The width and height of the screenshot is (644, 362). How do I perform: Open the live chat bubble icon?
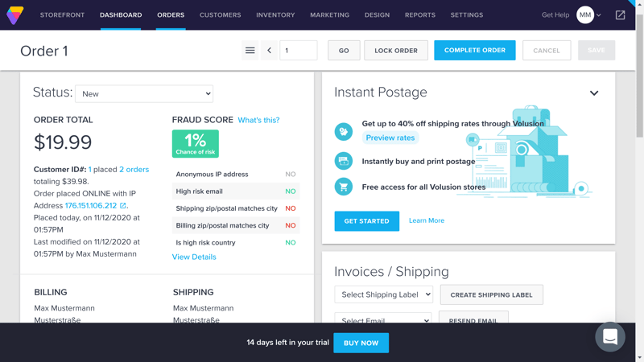[610, 336]
